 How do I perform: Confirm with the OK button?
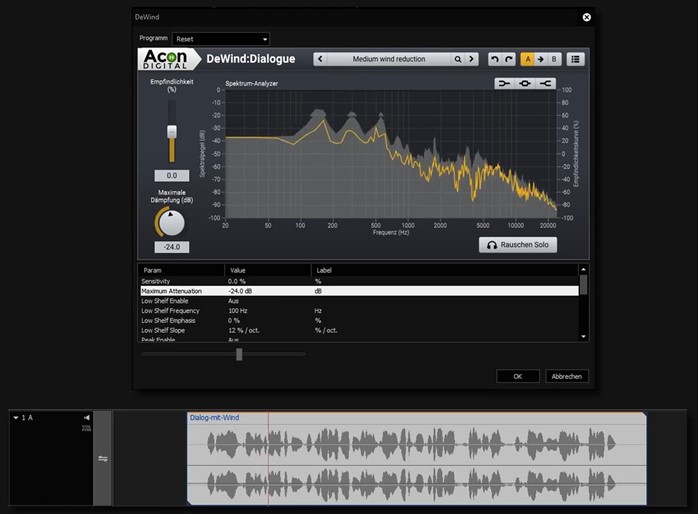point(518,376)
